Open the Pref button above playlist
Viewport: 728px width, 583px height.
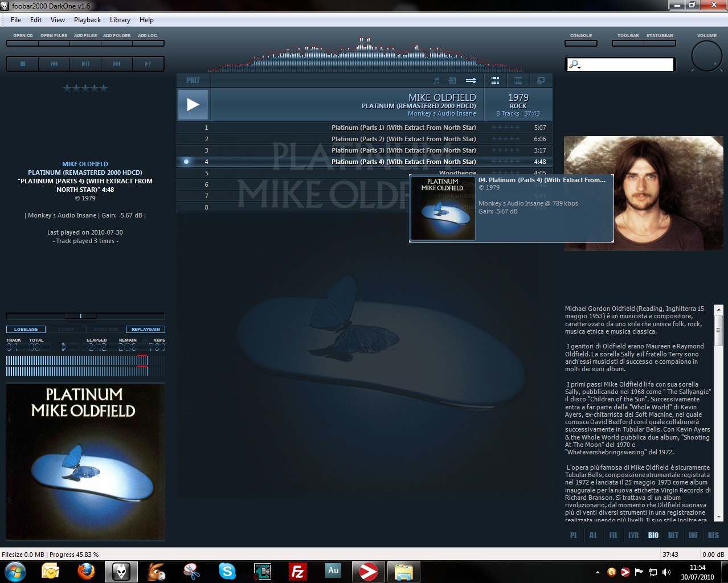(x=193, y=80)
